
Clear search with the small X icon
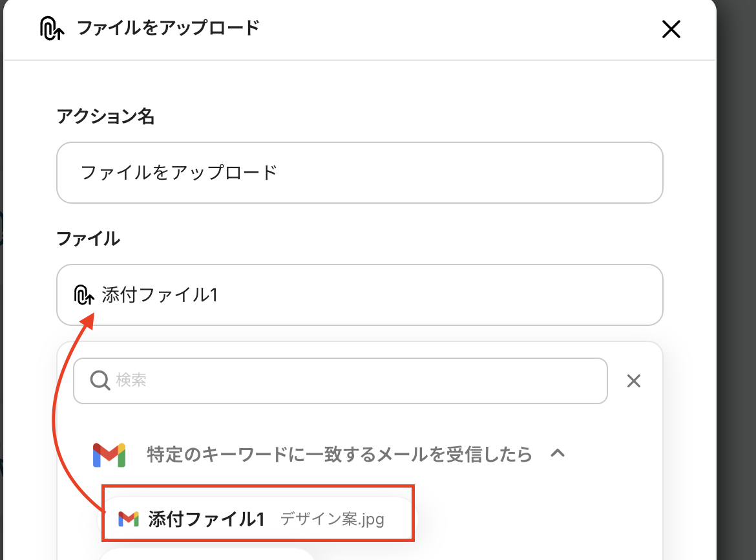pyautogui.click(x=634, y=381)
